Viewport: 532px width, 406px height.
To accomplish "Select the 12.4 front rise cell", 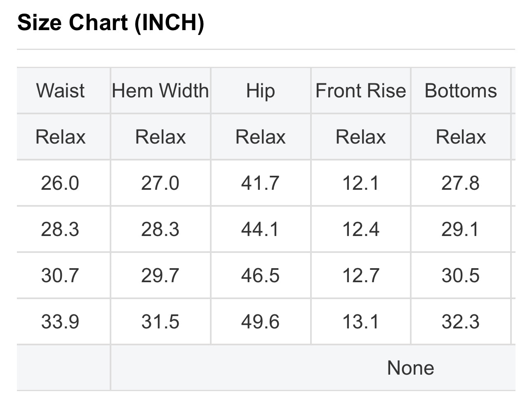I will (x=360, y=229).
